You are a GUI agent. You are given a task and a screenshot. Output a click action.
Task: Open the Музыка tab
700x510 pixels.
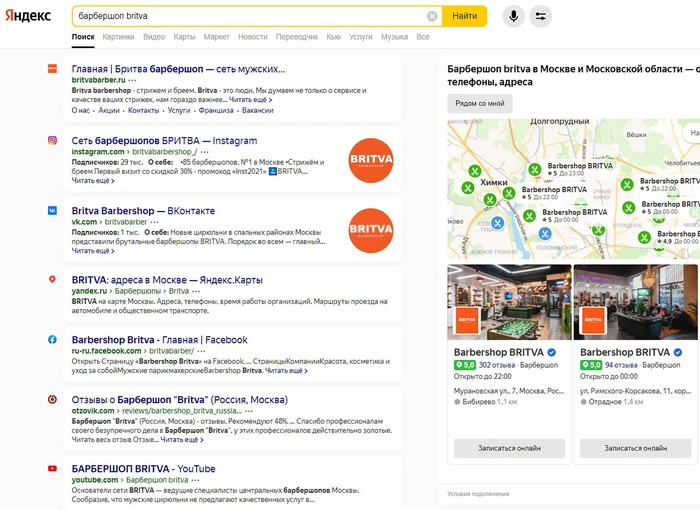[x=394, y=37]
